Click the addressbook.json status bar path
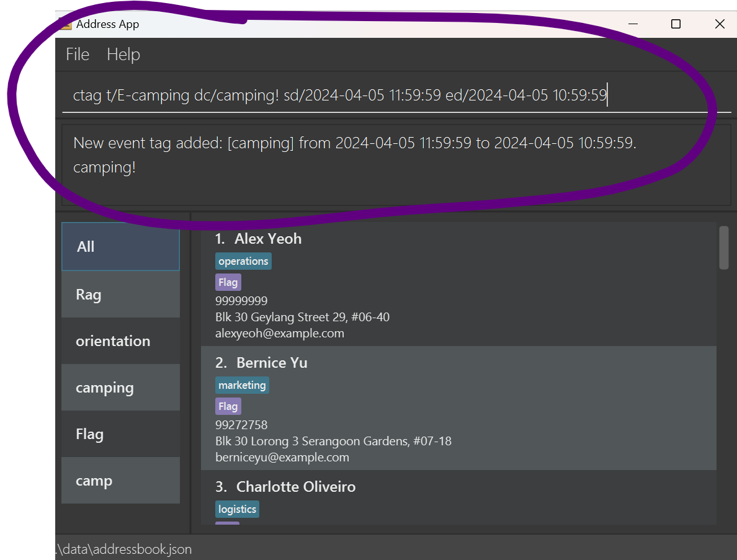 [x=125, y=549]
